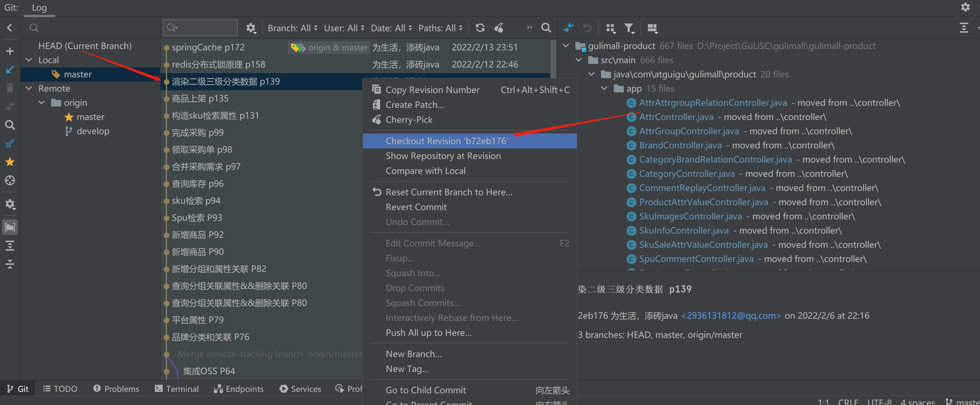This screenshot has height=405, width=980.
Task: Click the Navigate Log to Branch crosshair icon
Action: [x=10, y=180]
